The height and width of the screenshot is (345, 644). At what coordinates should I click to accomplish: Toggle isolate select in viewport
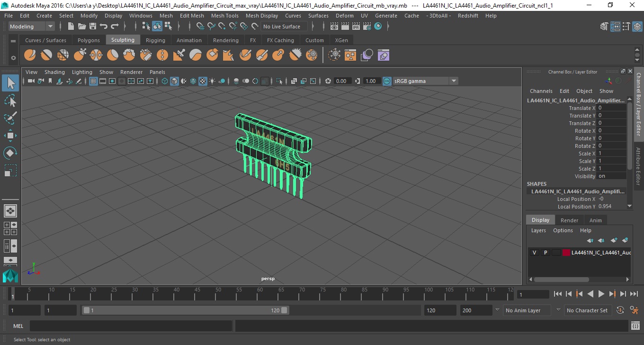(279, 81)
